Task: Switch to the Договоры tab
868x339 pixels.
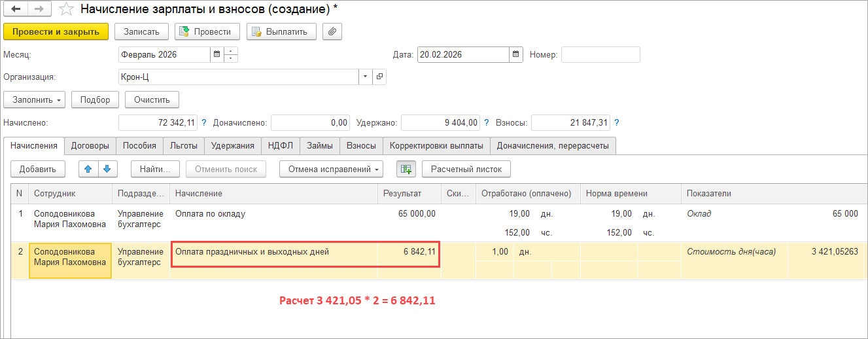Action: (91, 145)
